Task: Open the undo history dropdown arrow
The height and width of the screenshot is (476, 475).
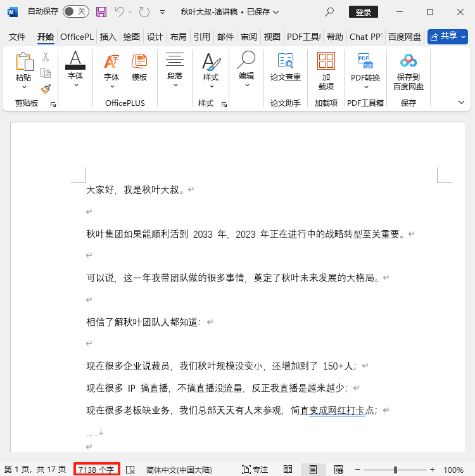Action: [130, 12]
